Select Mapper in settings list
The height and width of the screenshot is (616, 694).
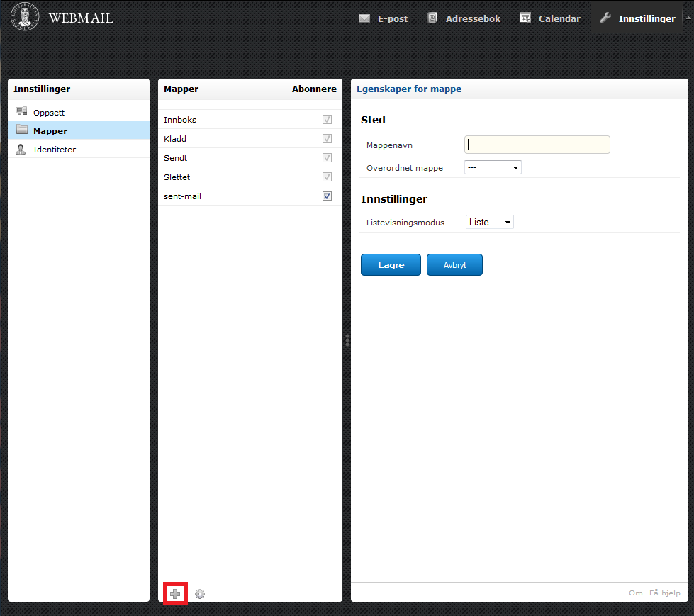[x=50, y=131]
